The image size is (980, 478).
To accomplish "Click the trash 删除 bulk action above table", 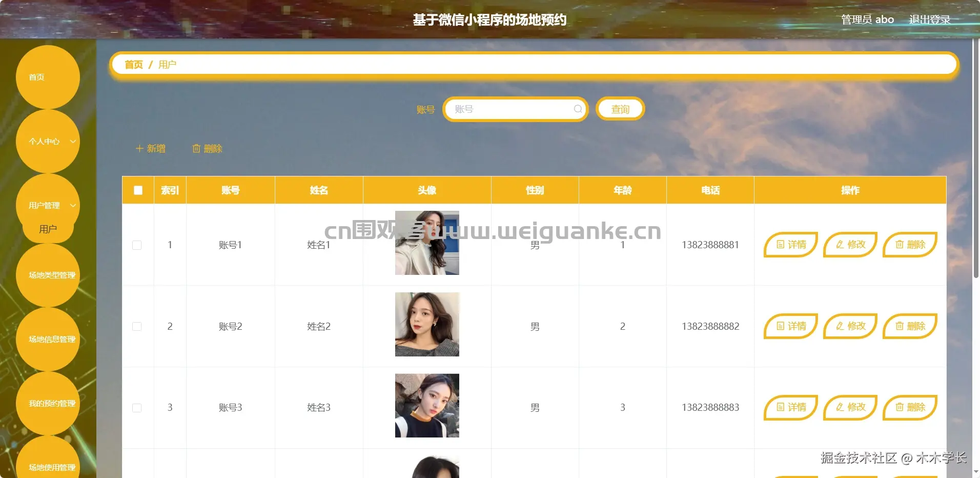I will [207, 148].
